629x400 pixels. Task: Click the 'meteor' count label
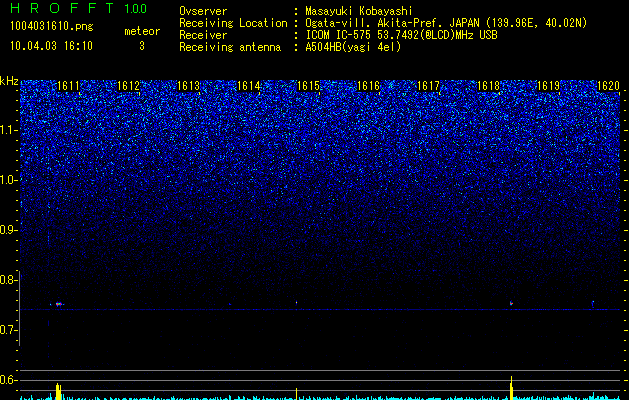pos(142,31)
